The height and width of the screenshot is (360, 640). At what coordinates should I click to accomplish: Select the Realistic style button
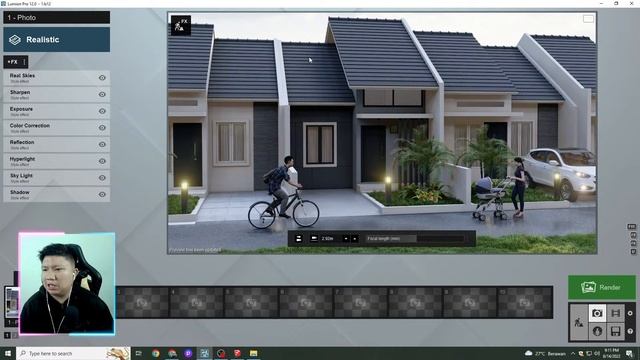(x=57, y=40)
